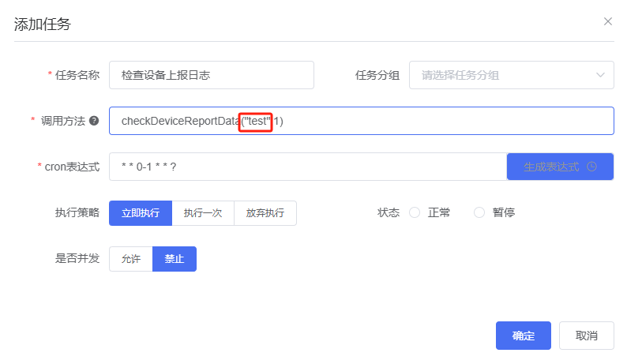Viewport: 627px width, 364px height.
Task: Click the help icon next to 调用方法
Action: point(94,121)
